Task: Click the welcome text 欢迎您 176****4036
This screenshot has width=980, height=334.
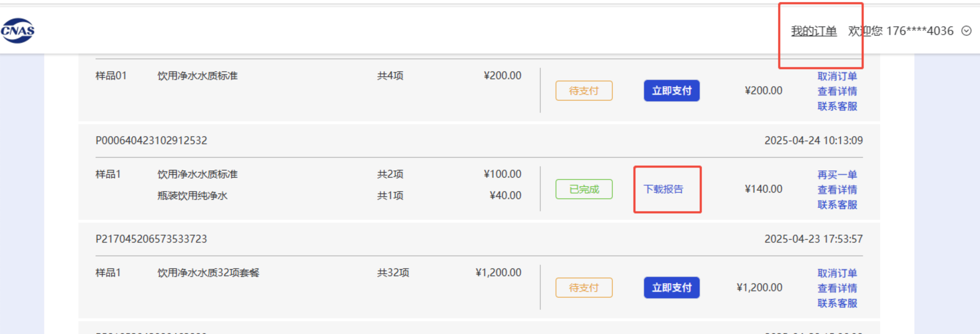Action: pos(900,31)
